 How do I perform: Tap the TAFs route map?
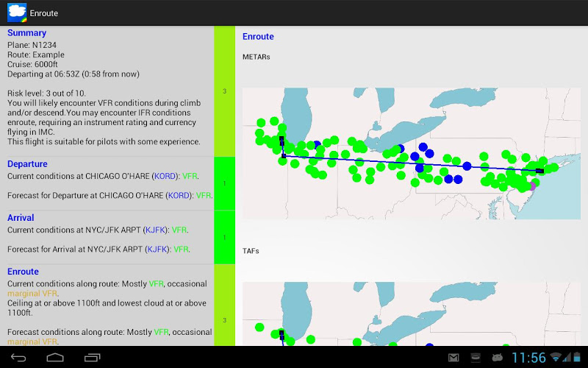point(412,314)
